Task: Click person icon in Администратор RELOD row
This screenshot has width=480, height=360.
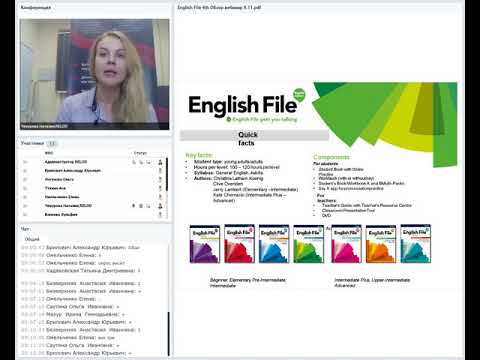Action: pyautogui.click(x=160, y=162)
